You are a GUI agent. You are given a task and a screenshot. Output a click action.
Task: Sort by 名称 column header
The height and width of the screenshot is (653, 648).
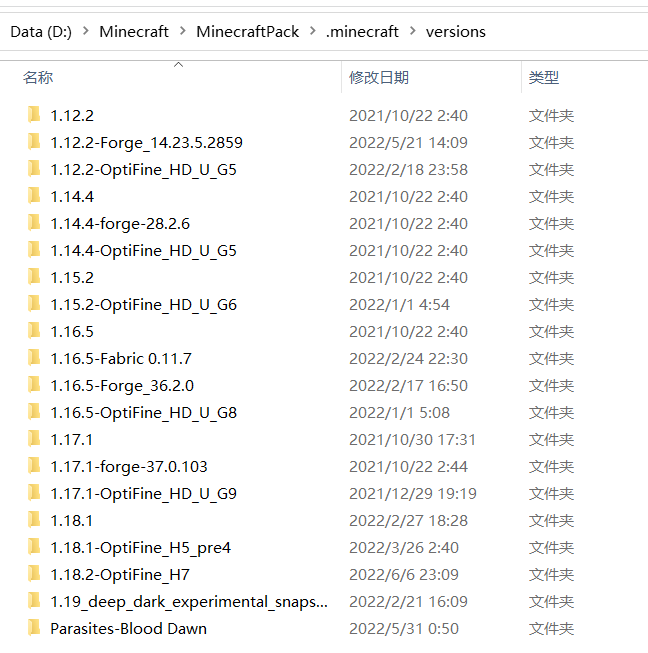tap(38, 77)
